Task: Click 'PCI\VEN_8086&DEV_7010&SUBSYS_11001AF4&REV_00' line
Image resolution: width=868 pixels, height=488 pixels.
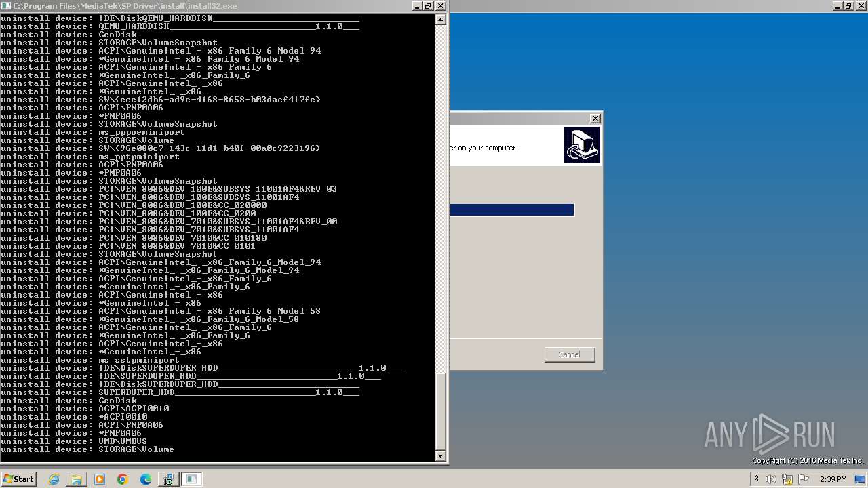Action: [x=169, y=222]
